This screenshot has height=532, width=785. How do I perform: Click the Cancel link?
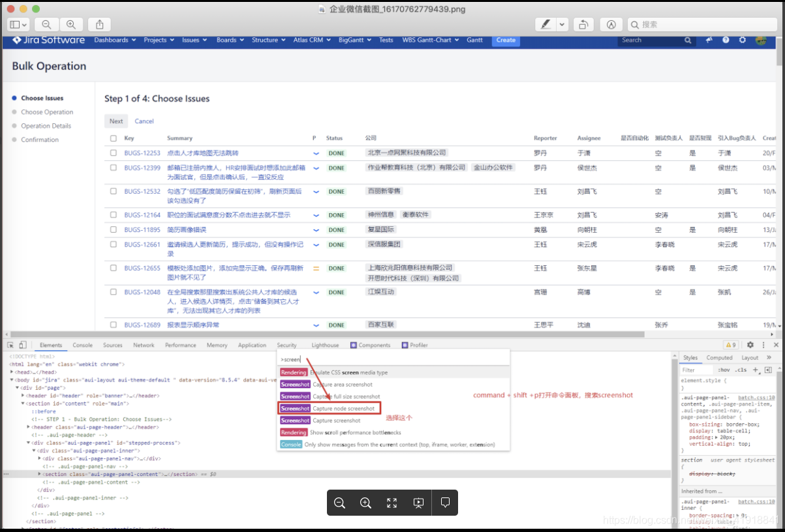tap(144, 121)
